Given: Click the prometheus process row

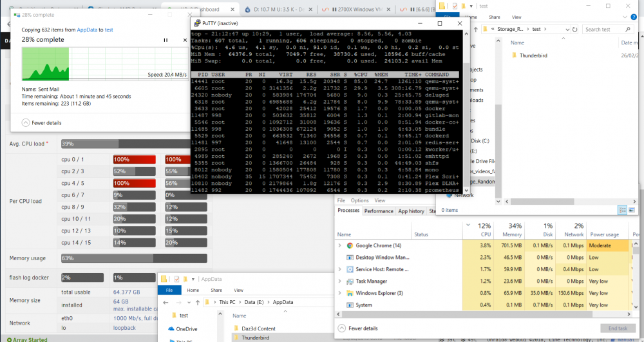Looking at the screenshot, I should click(325, 190).
